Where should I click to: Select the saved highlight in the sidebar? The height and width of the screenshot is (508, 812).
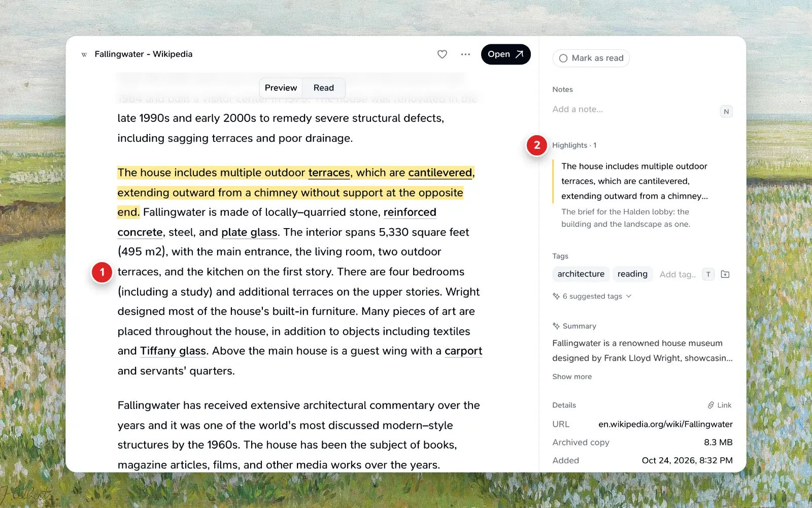point(634,181)
